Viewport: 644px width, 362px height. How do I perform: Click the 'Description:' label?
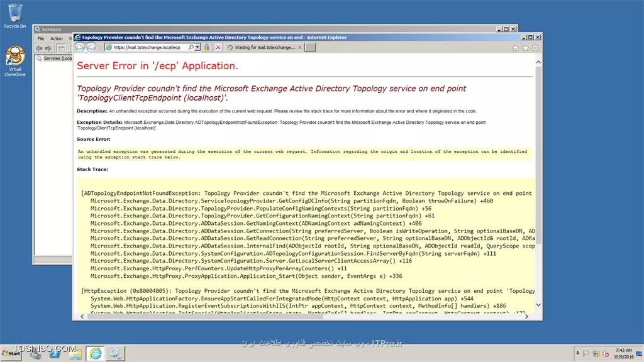click(92, 111)
